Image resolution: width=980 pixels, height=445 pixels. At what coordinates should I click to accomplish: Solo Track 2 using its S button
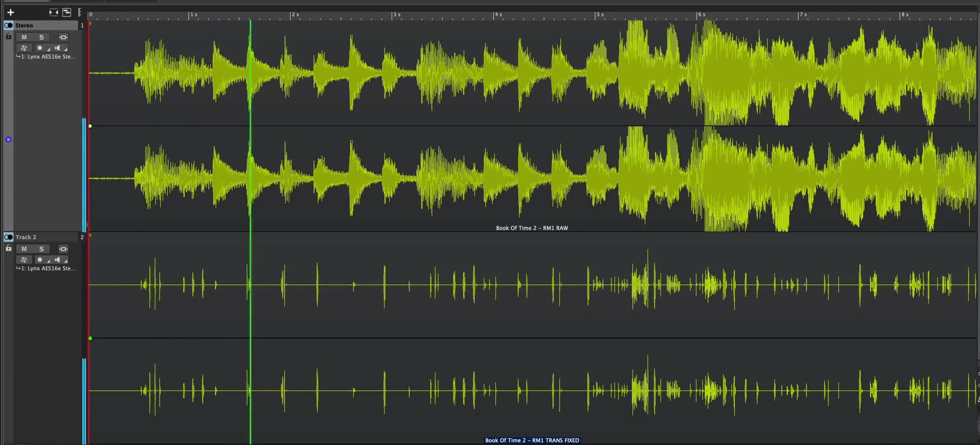[41, 249]
